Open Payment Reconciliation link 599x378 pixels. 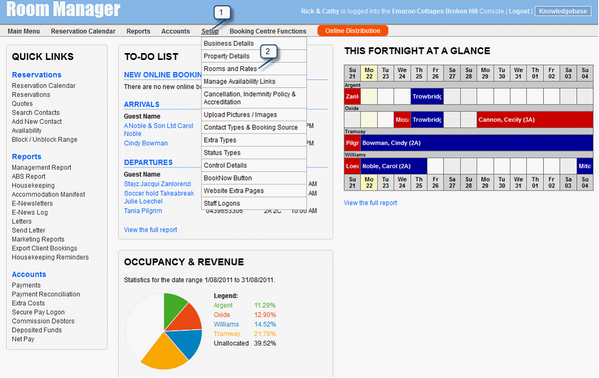[46, 294]
